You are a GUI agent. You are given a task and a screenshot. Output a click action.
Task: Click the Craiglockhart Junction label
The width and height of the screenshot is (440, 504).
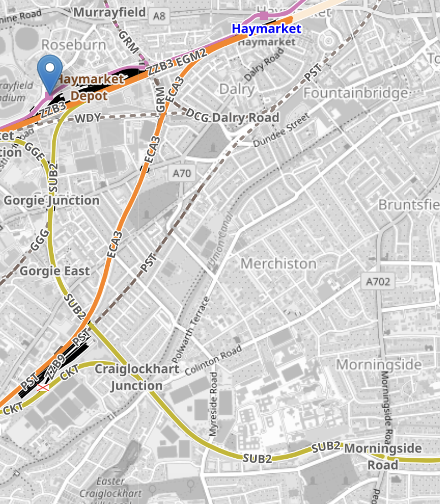[x=137, y=377]
